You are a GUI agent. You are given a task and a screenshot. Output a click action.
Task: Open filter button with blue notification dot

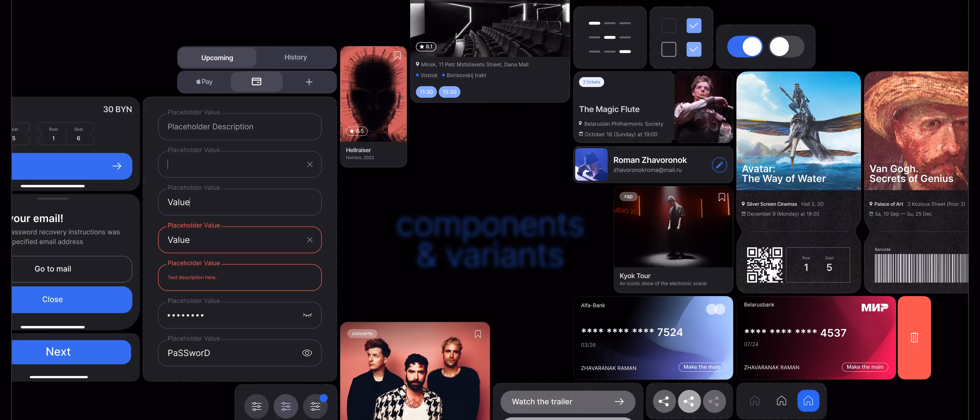(x=315, y=406)
